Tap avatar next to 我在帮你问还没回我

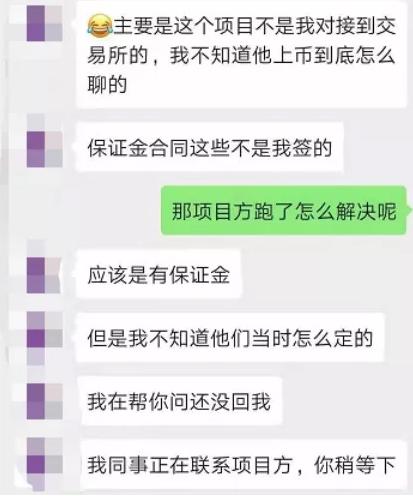(44, 401)
